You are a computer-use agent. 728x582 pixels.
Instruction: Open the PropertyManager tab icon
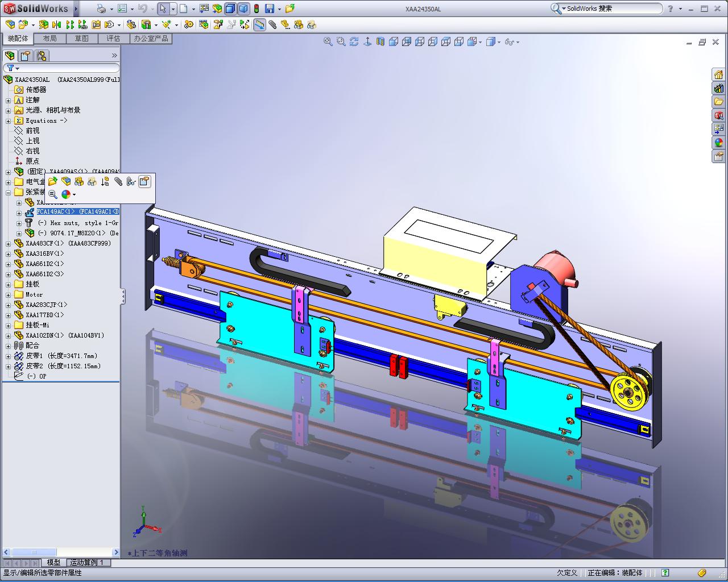tap(26, 56)
